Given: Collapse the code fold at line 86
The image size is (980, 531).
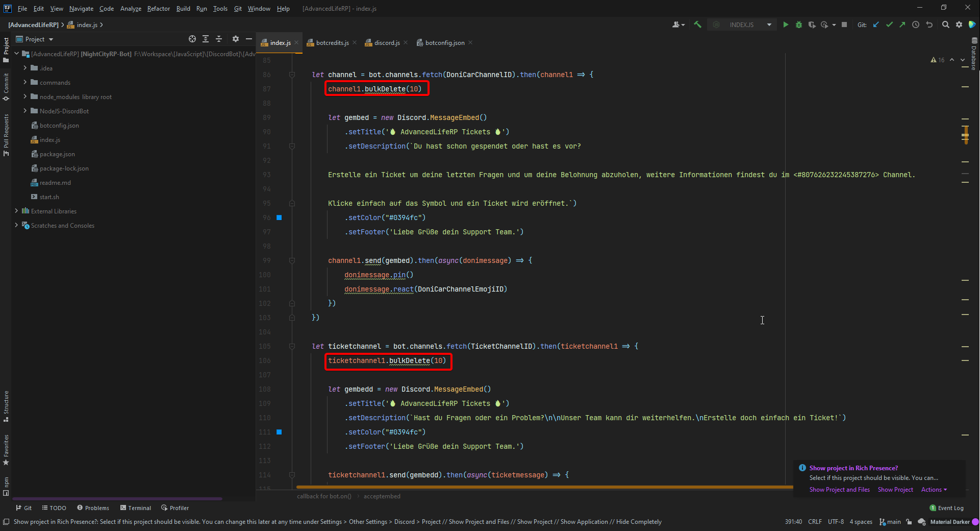Looking at the screenshot, I should (x=292, y=75).
